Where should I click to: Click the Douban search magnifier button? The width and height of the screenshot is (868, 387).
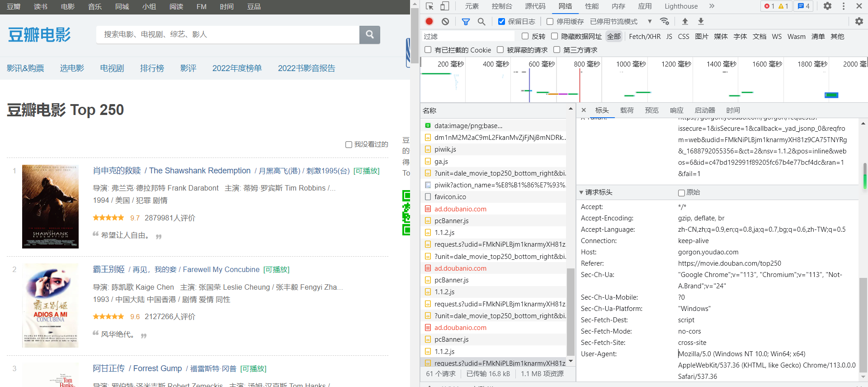click(370, 34)
